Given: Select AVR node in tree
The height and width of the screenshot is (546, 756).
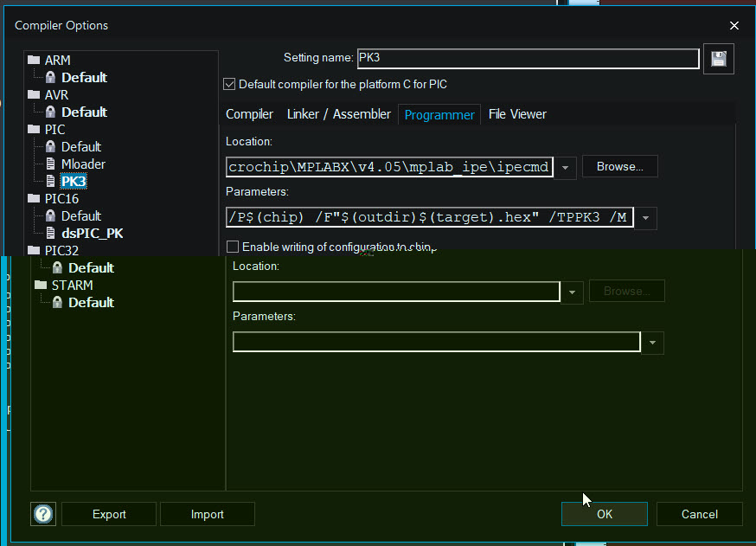Looking at the screenshot, I should click(x=56, y=95).
